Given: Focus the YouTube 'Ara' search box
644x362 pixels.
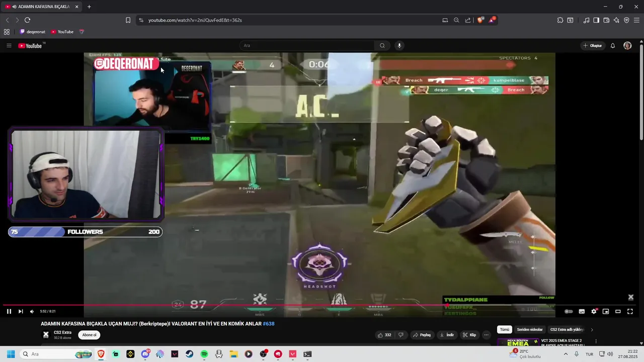Looking at the screenshot, I should click(x=307, y=46).
